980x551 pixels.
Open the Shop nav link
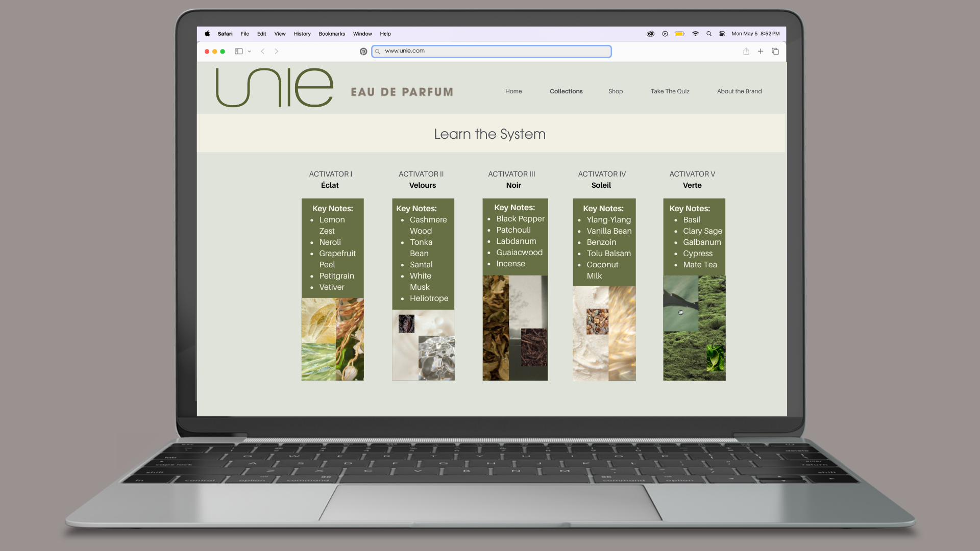[616, 91]
